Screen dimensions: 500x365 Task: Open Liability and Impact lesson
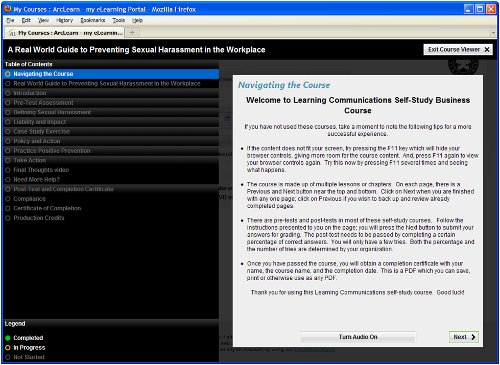111,122
